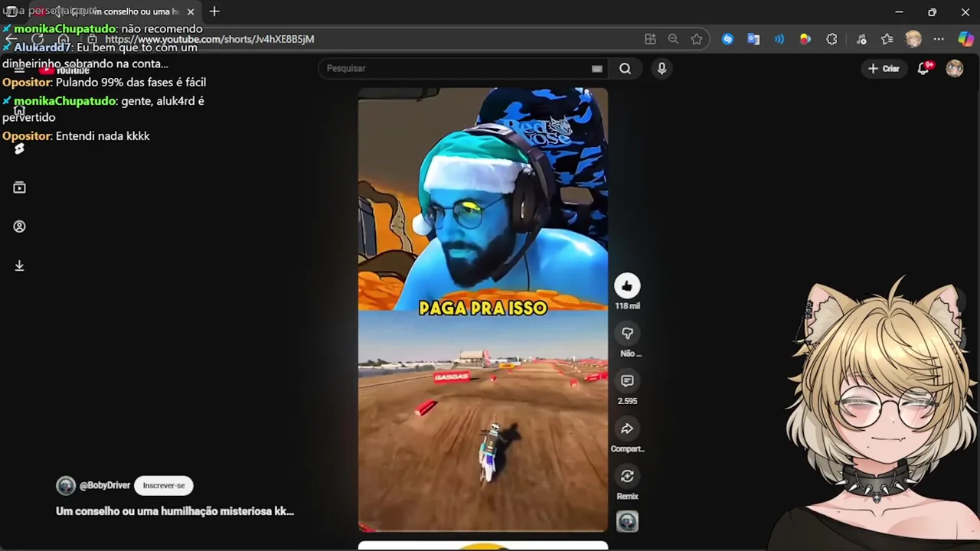Open the multicolor circle extension
Screen dimensions: 980x551
(805, 39)
